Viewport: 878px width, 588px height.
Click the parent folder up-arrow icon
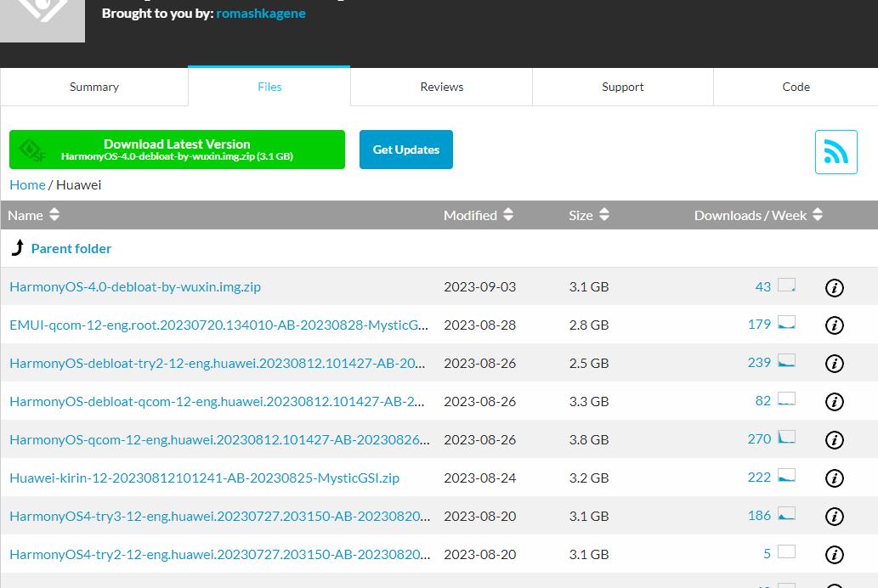(x=18, y=248)
